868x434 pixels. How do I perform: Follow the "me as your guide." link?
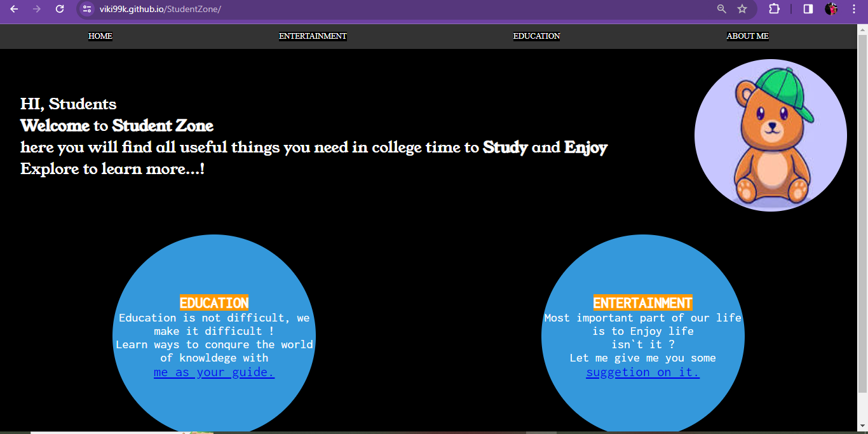point(214,372)
